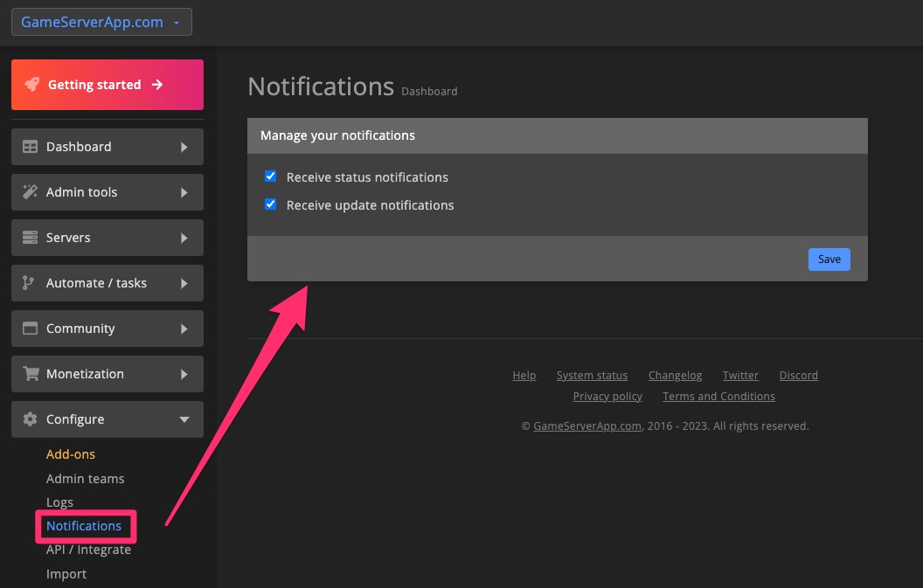Open the API / Integrate page
This screenshot has height=588, width=923.
click(x=88, y=550)
